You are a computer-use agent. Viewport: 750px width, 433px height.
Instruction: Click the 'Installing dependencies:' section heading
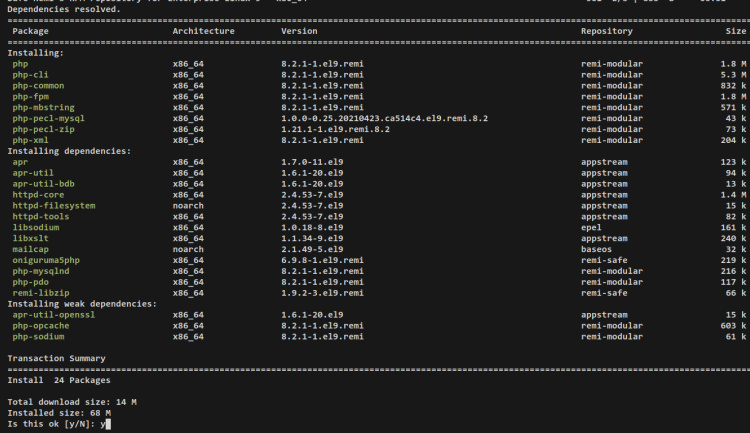pyautogui.click(x=69, y=151)
